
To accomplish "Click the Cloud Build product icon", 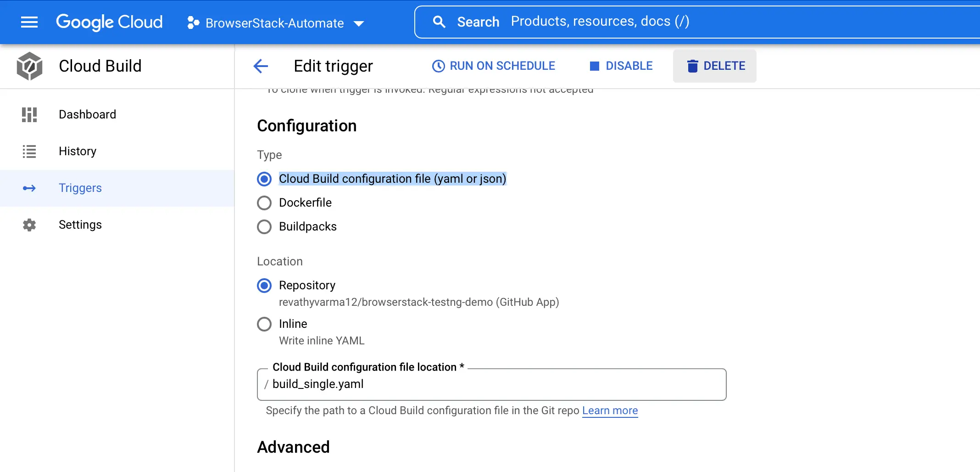I will [29, 66].
